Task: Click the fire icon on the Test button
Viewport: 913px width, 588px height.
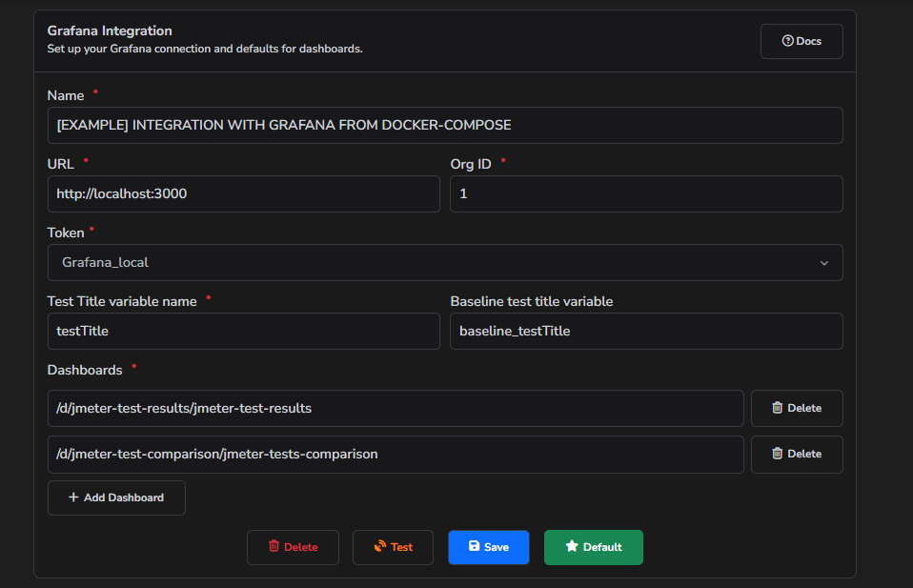Action: pos(380,547)
